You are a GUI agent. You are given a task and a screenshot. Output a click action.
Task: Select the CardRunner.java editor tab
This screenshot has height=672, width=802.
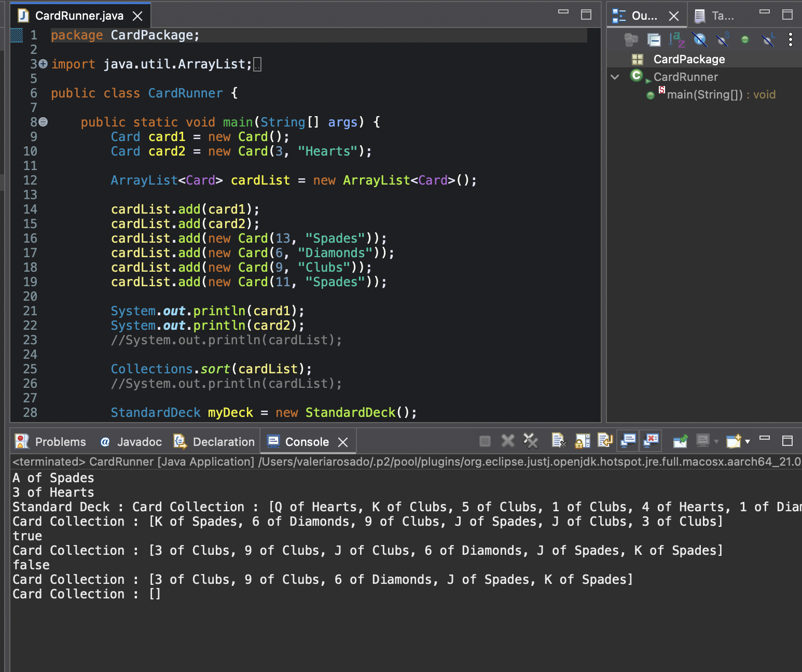79,16
